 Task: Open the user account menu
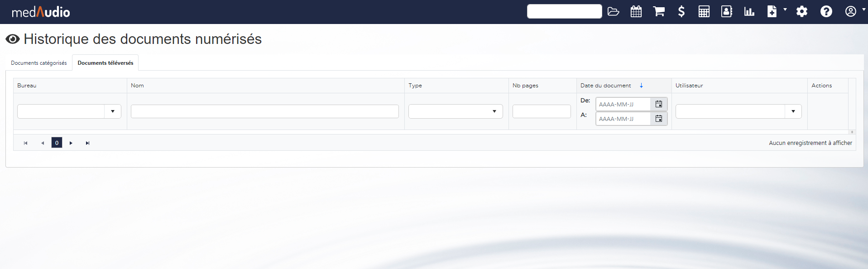click(x=853, y=12)
